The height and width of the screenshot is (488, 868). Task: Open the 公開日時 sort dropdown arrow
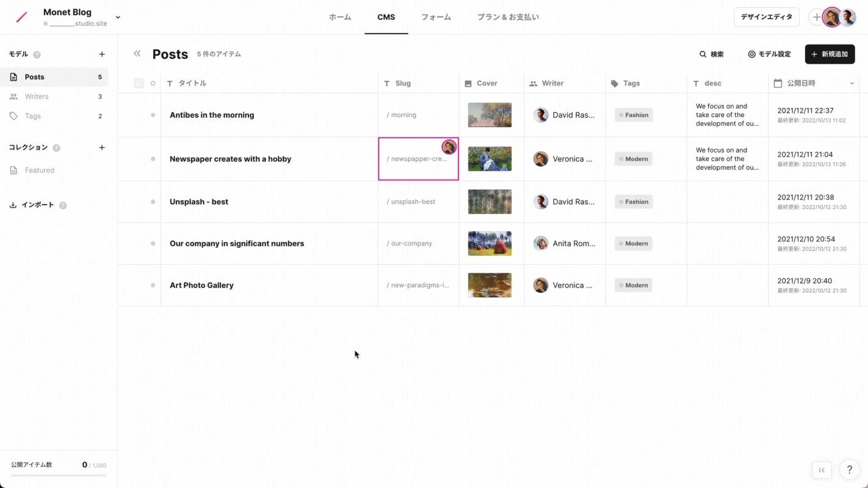coord(852,84)
